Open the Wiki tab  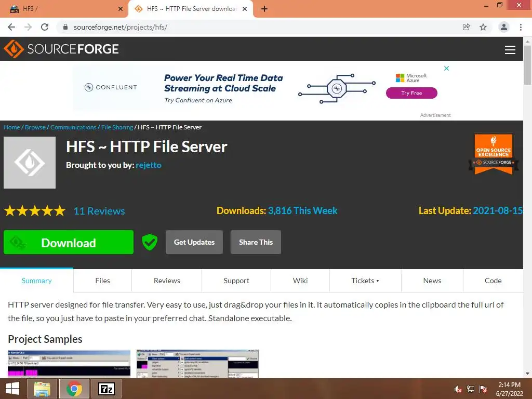pyautogui.click(x=300, y=281)
